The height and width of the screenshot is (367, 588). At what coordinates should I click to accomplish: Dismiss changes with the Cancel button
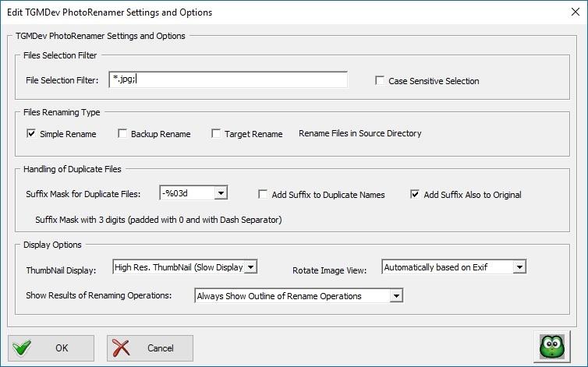(150, 348)
